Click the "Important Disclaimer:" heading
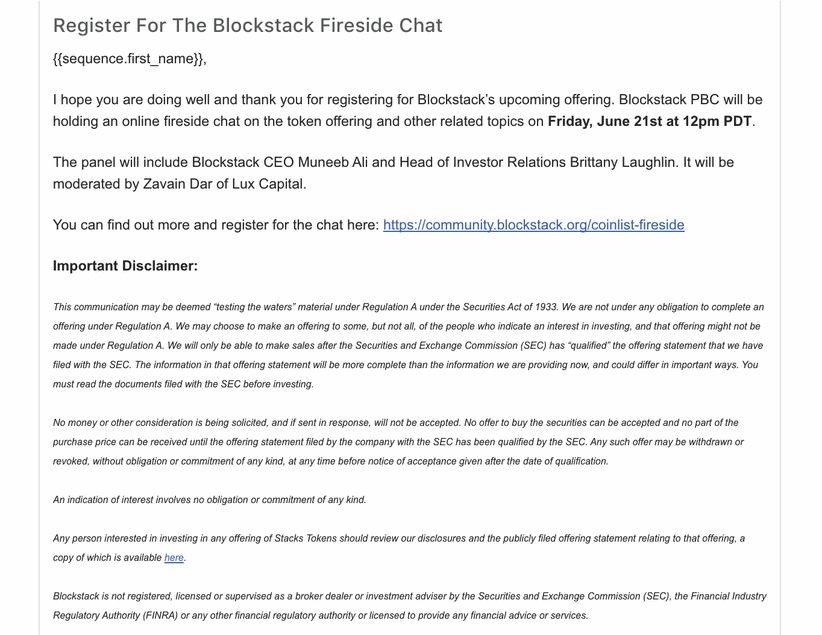This screenshot has width=822, height=635. (125, 266)
